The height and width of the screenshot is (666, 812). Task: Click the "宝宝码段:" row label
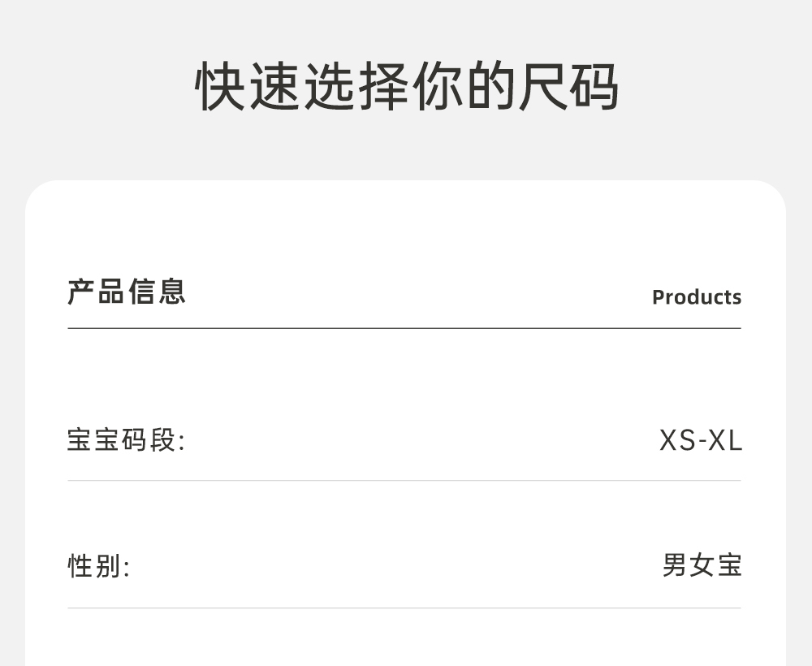126,441
